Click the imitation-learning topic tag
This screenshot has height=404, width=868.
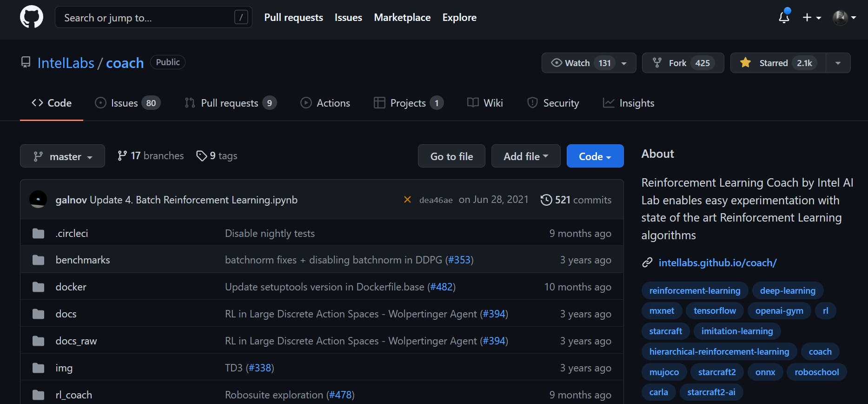(x=737, y=331)
